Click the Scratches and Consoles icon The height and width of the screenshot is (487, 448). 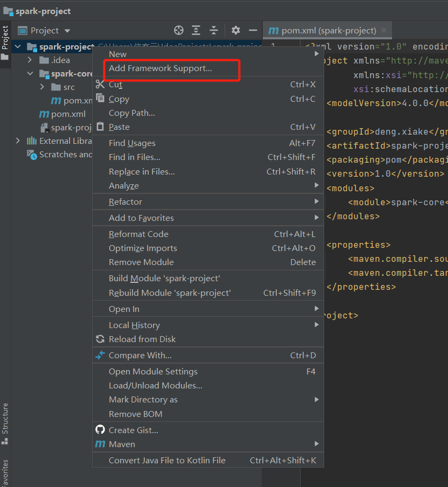[x=32, y=155]
